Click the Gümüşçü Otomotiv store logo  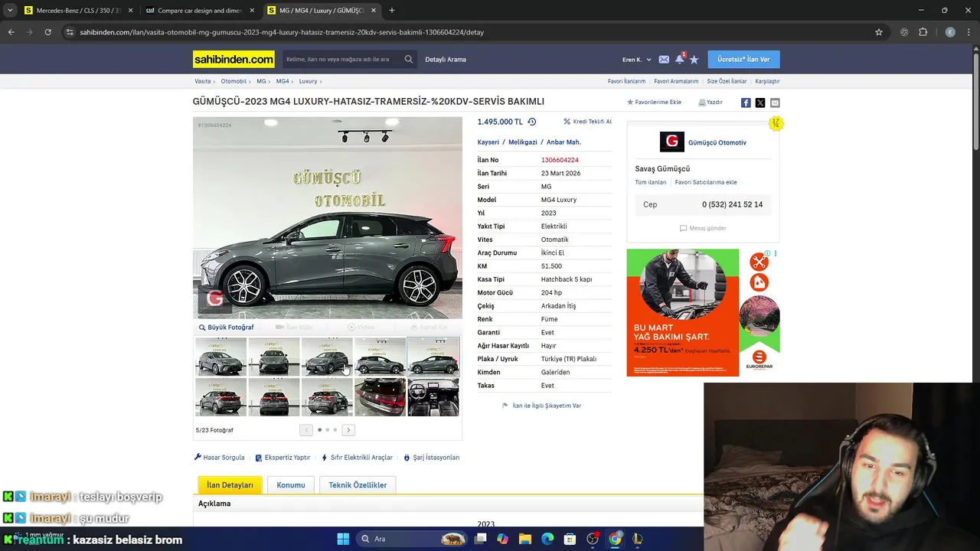(x=671, y=142)
